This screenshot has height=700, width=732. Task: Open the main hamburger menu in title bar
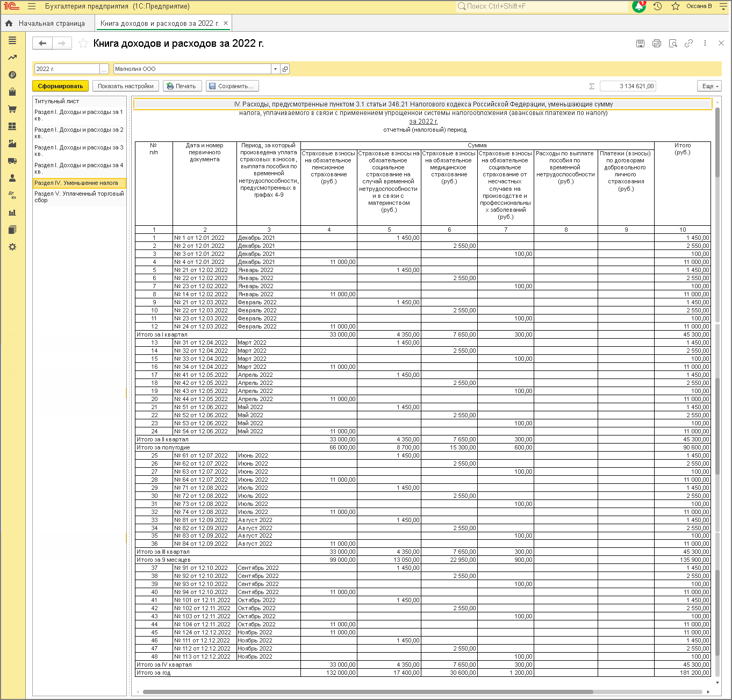32,6
